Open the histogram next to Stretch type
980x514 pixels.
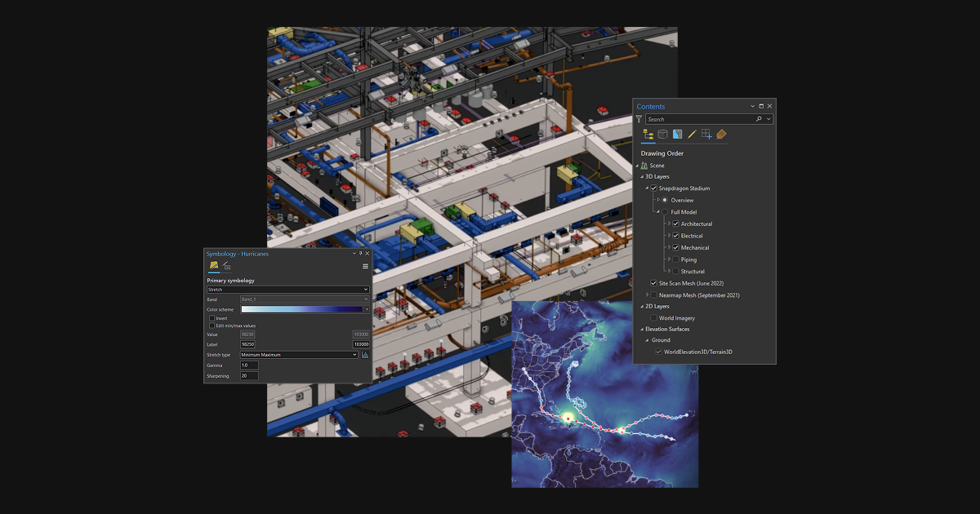pyautogui.click(x=363, y=354)
